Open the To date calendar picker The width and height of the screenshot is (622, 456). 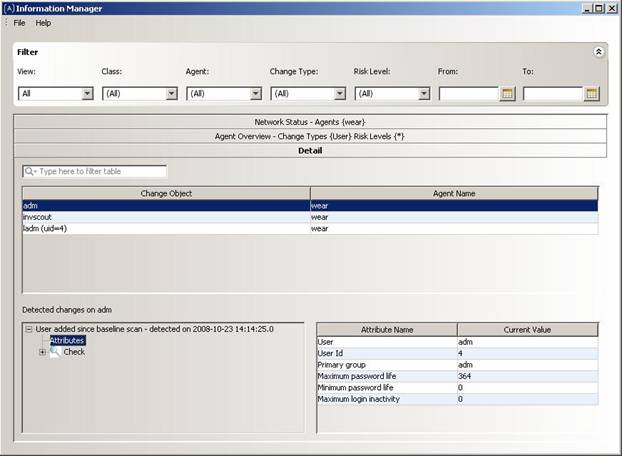coord(591,94)
